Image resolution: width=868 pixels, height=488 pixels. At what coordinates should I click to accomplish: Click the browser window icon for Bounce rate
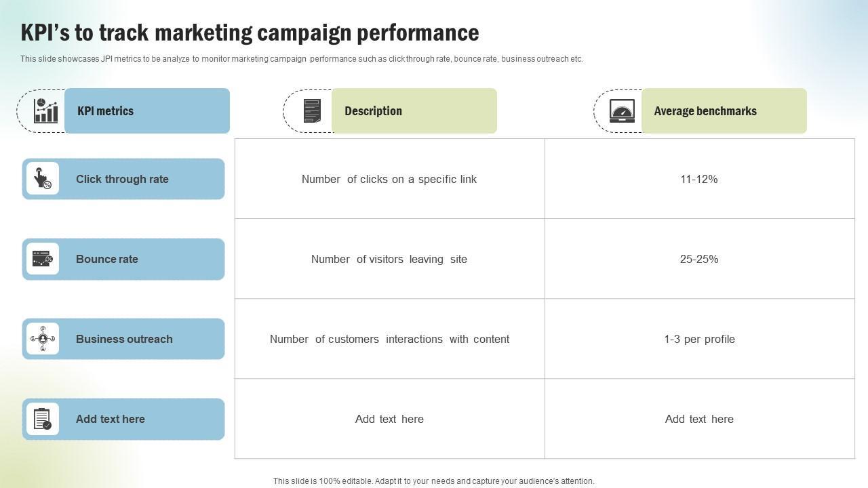pyautogui.click(x=43, y=259)
